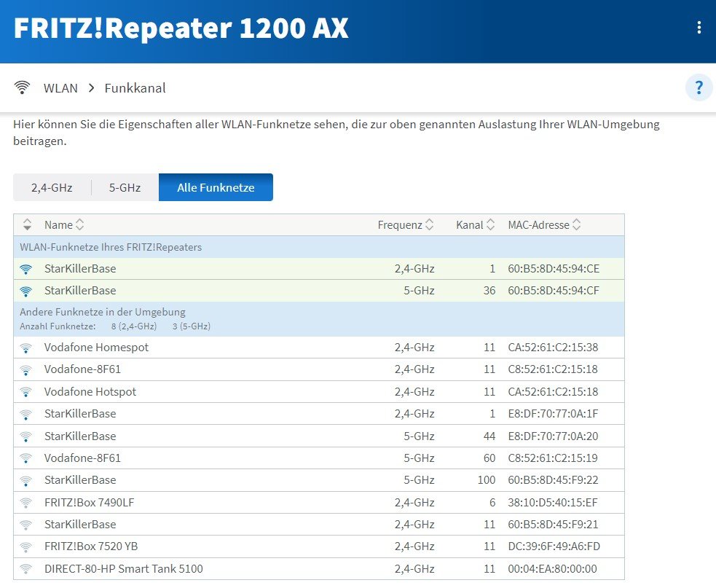
Task: Select MAC 60:B5:8D:45:94:CF cell
Action: click(554, 291)
